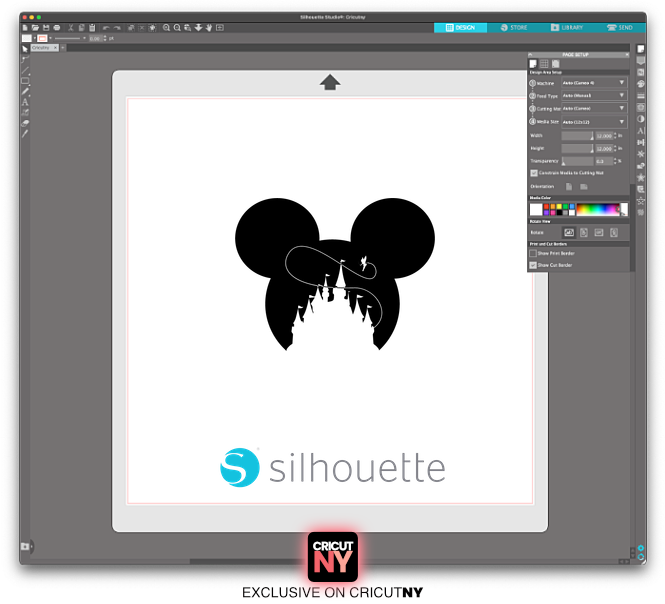
Task: Open the Page Setup panel from sidebar
Action: [641, 49]
